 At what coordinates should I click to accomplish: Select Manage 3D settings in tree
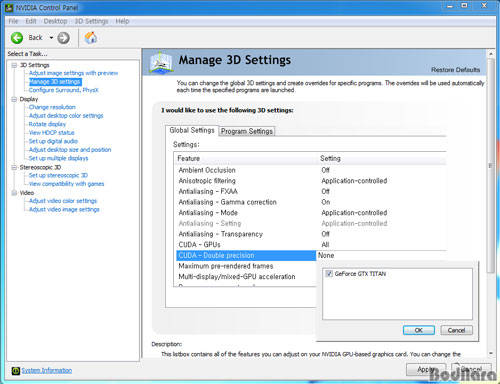coord(55,82)
